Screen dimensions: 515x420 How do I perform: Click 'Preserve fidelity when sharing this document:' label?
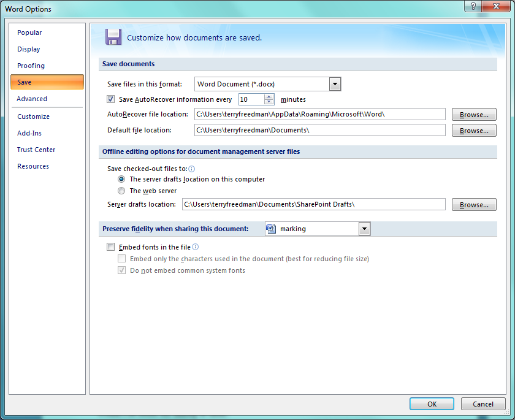[175, 229]
